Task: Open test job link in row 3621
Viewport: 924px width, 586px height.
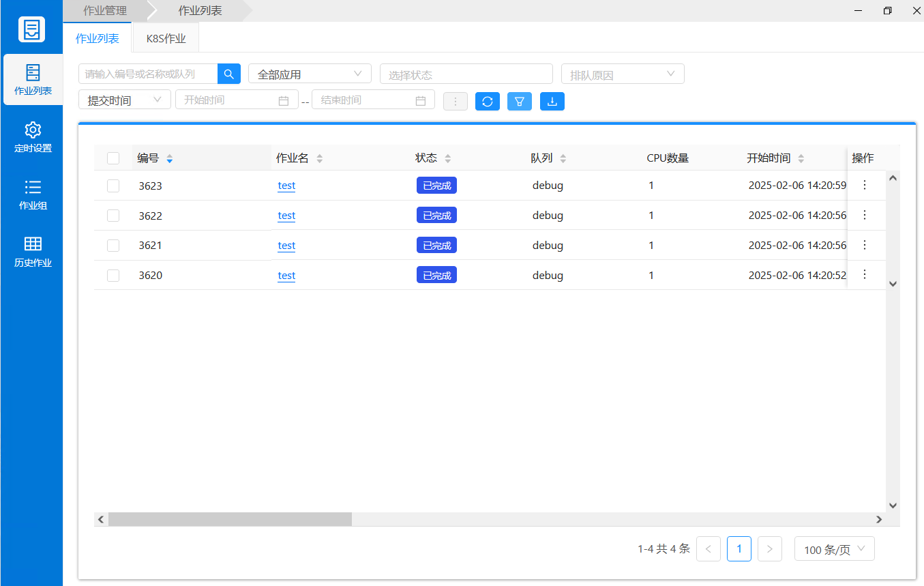Action: [x=286, y=246]
